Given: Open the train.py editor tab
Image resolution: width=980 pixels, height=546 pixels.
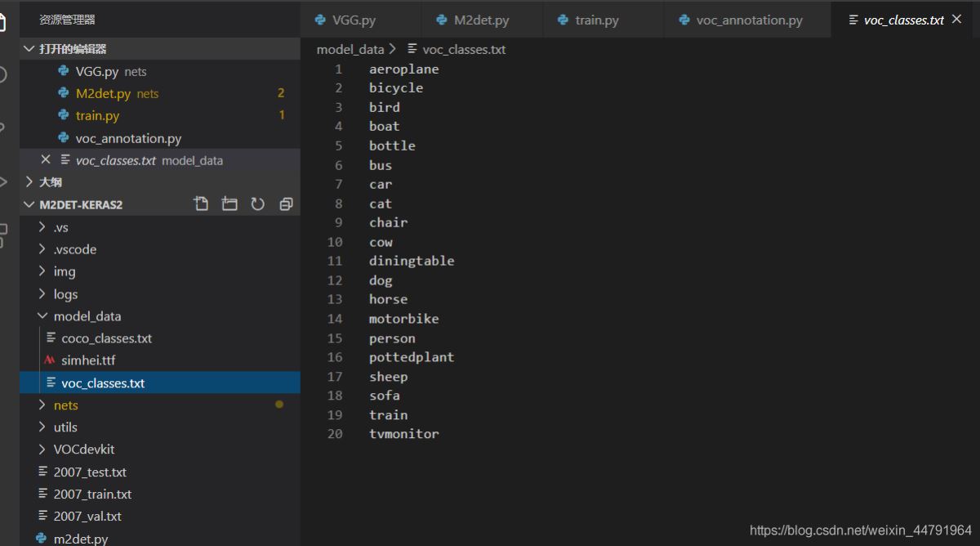Looking at the screenshot, I should click(x=596, y=20).
